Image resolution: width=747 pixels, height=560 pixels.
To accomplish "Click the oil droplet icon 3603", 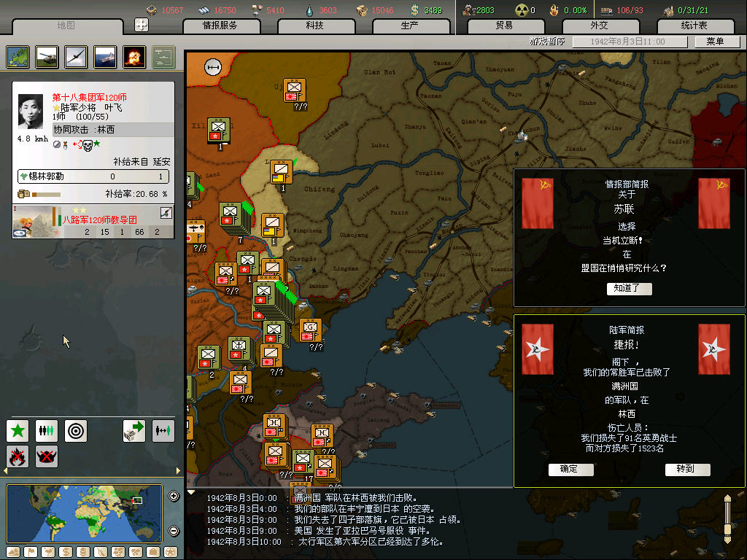I will click(x=309, y=10).
